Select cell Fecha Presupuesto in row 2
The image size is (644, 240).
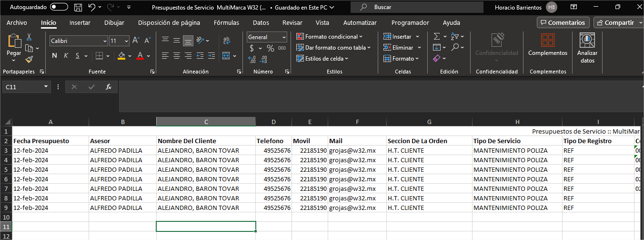tap(50, 141)
